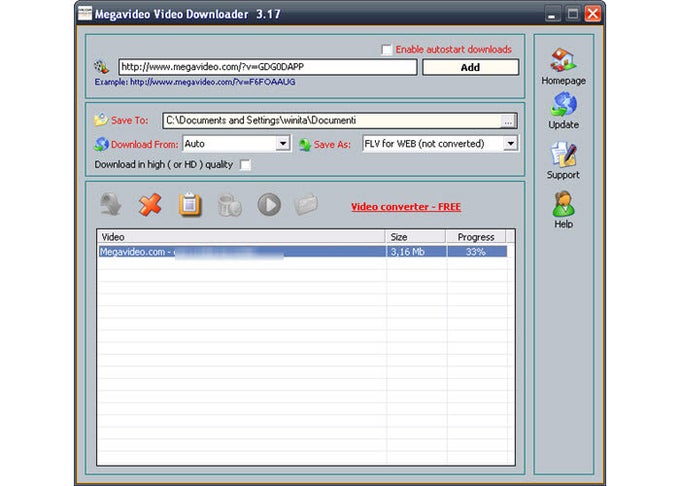Click the application icon in title bar
680x486 pixels.
click(x=85, y=13)
